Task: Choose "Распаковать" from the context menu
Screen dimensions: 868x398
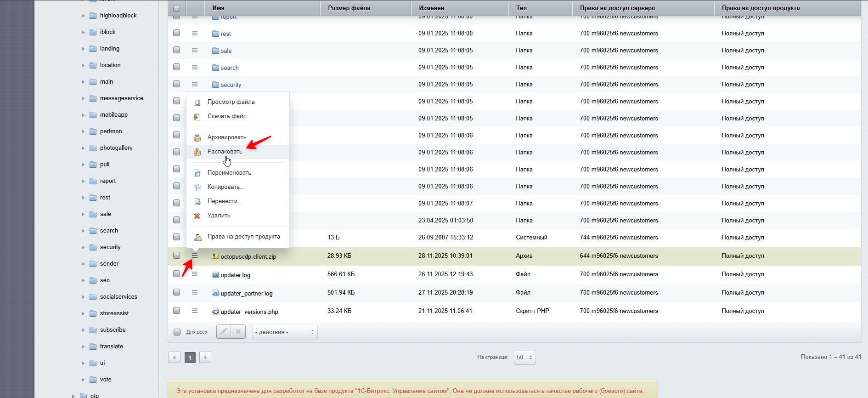Action: tap(225, 151)
